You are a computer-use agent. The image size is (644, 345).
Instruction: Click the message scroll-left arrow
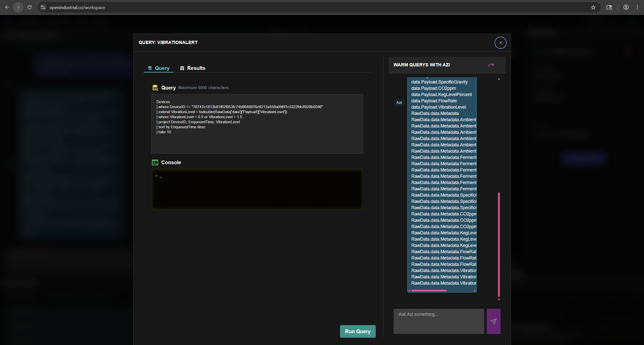[409, 291]
